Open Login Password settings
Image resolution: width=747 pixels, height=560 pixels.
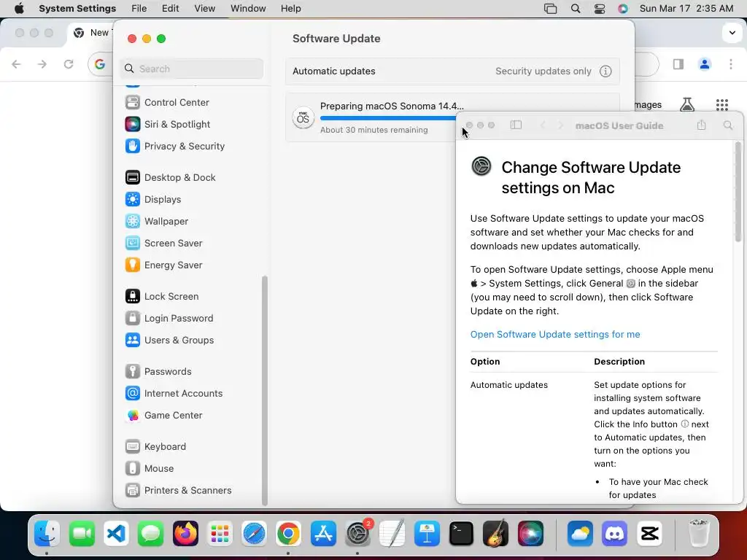click(x=169, y=319)
